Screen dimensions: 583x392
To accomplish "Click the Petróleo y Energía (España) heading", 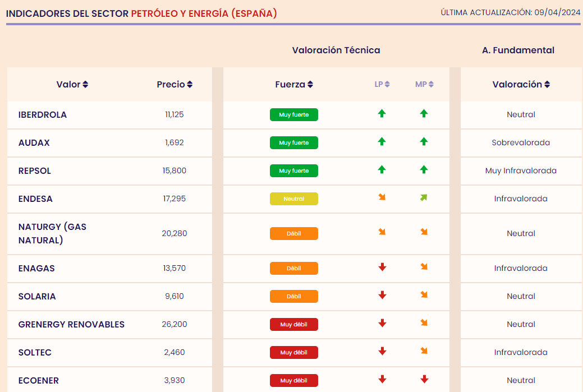I will point(204,13).
